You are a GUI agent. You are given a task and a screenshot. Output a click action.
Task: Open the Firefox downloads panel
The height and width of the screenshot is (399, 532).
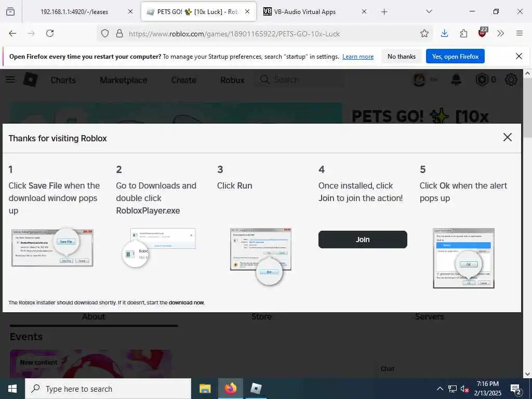coord(445,33)
